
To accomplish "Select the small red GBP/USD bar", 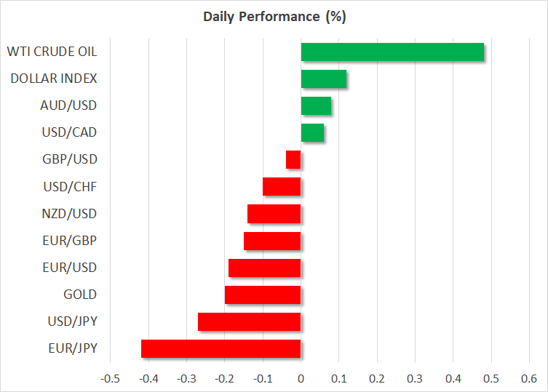I will 293,159.
